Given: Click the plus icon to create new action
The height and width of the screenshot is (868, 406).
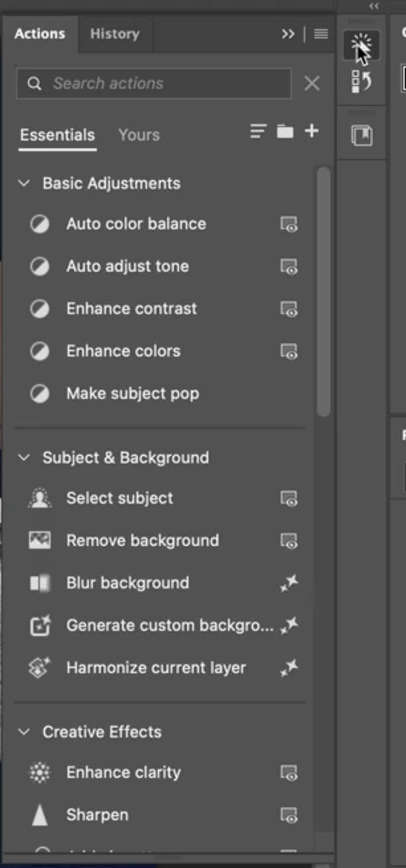Looking at the screenshot, I should (312, 131).
